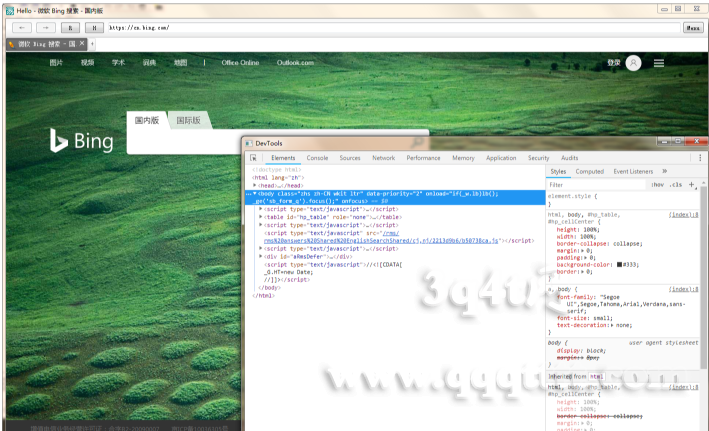This screenshot has height=431, width=709.
Task: Click the border-collapse: collapse declaration
Action: [599, 244]
